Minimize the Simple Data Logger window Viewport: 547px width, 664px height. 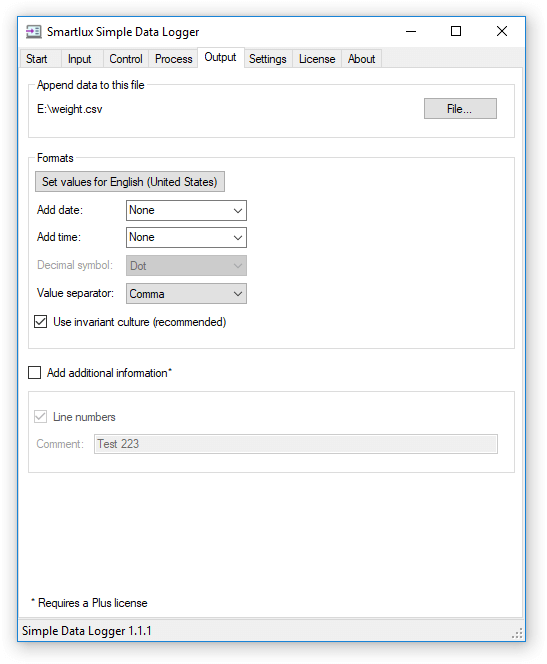tap(411, 31)
